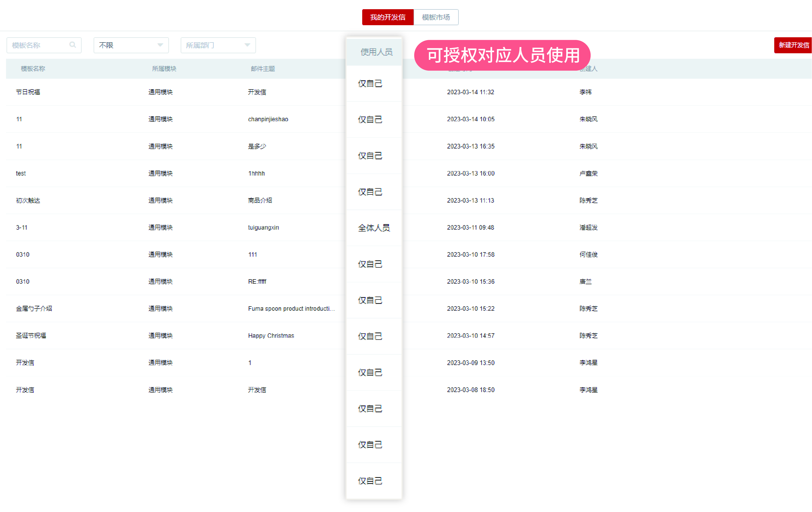Click subject Happy Christmas
Viewport: 812px width, 512px height.
tap(271, 335)
